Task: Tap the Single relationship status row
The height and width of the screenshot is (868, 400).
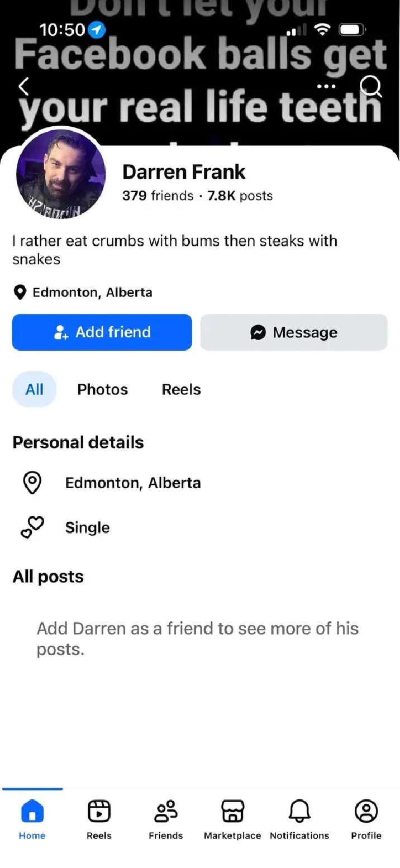Action: [x=87, y=527]
